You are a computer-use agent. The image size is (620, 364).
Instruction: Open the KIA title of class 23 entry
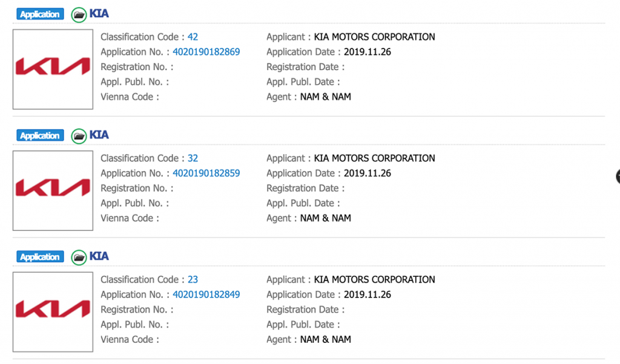(x=99, y=256)
